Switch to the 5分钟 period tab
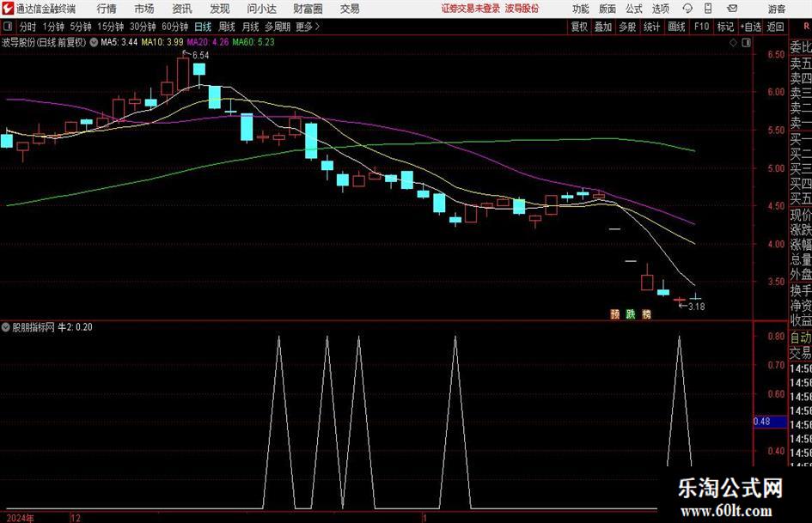The width and height of the screenshot is (812, 523). (81, 27)
